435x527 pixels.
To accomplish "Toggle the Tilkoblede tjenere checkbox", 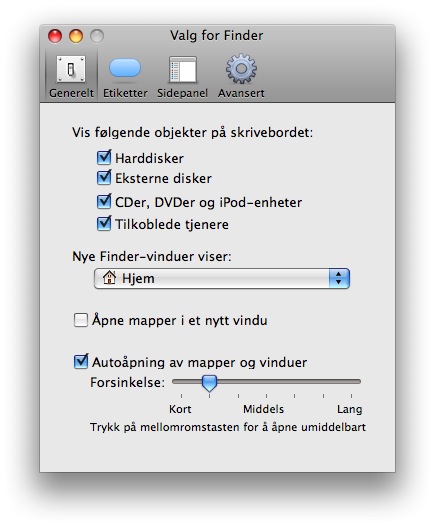I will point(104,224).
